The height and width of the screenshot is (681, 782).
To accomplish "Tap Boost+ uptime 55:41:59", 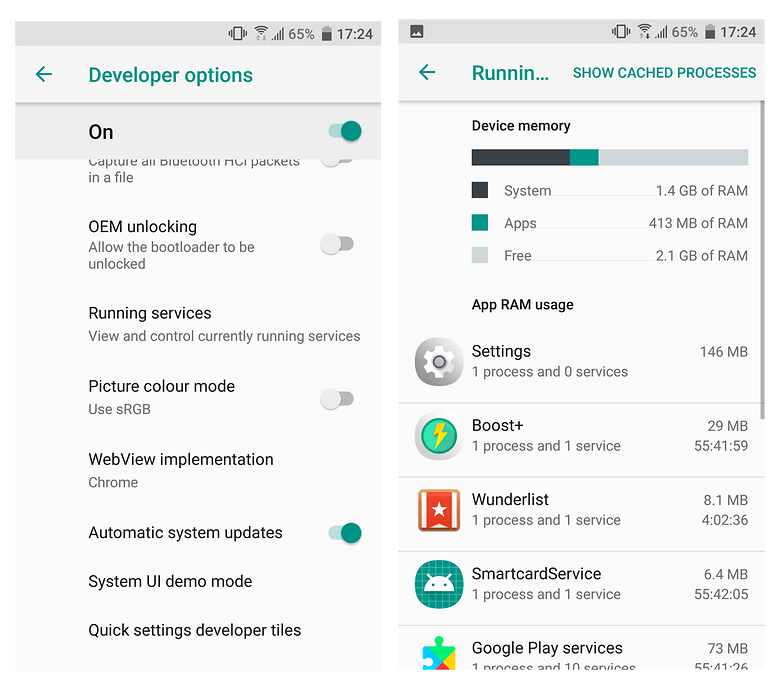I will [721, 446].
